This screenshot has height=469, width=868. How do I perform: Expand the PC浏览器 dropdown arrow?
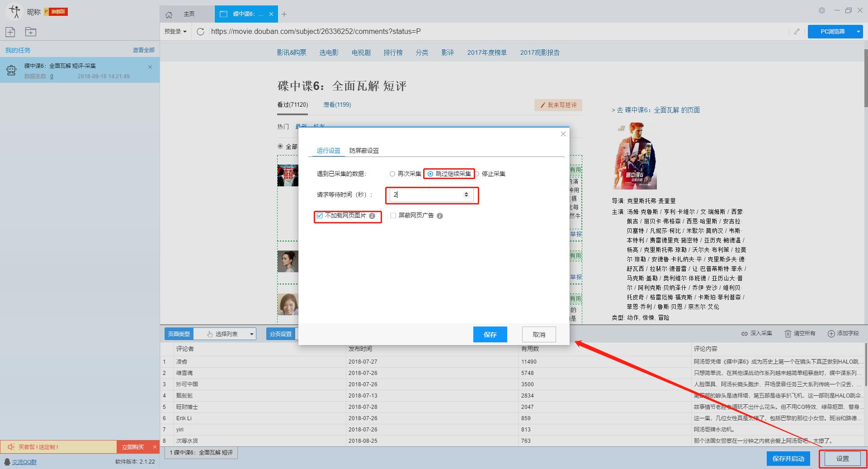(858, 32)
